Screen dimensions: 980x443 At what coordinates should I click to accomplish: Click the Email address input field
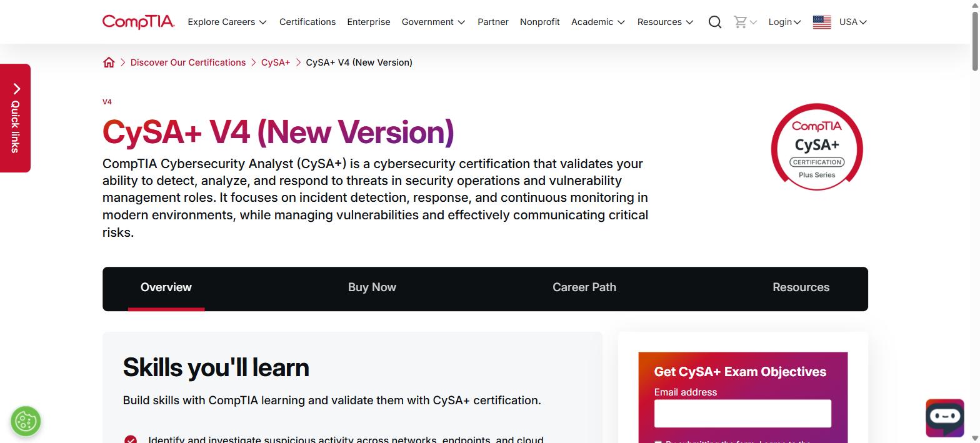[x=742, y=414]
